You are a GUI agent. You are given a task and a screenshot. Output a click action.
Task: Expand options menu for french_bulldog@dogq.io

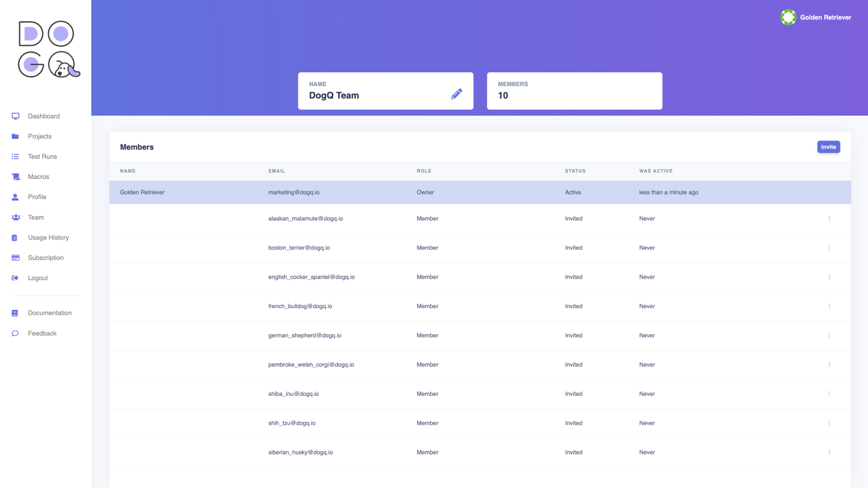(829, 305)
